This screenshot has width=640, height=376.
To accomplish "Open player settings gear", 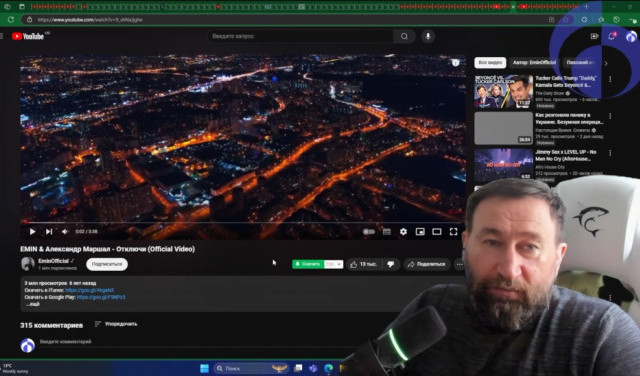I will [x=403, y=231].
